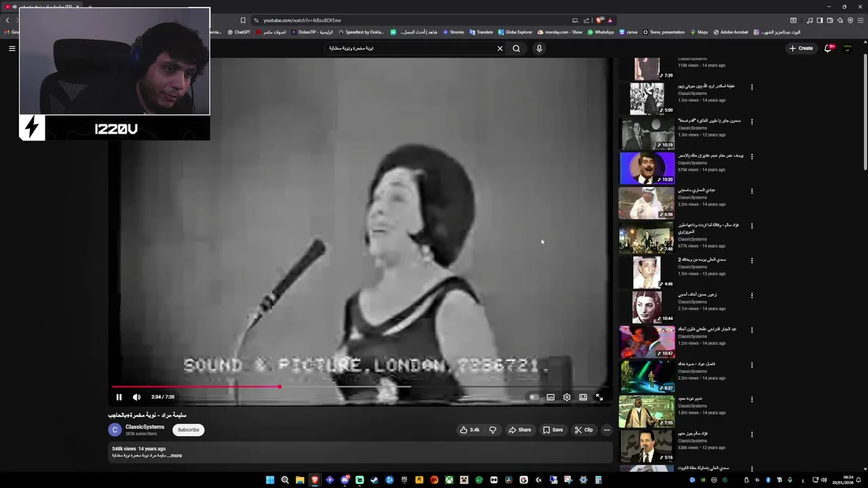Open subtitles/captions option in player

point(551,397)
